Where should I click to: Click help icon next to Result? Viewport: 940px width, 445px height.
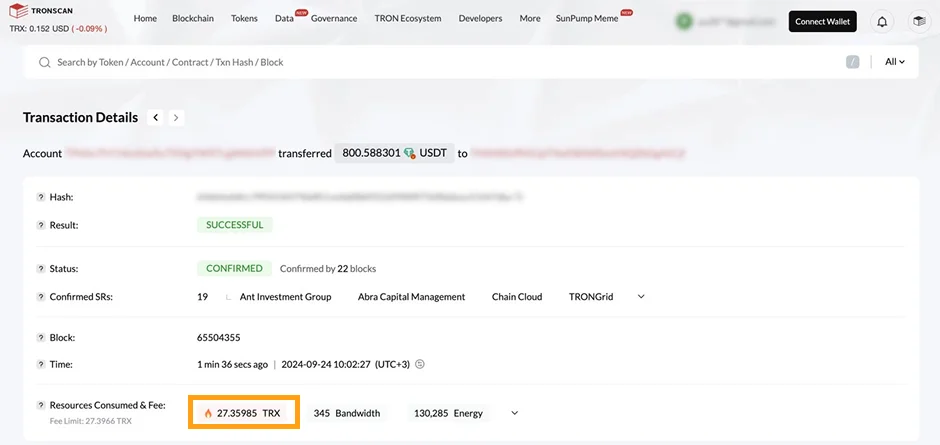pos(41,225)
